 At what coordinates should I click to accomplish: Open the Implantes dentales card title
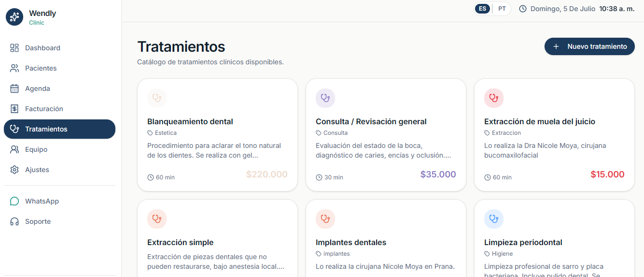351,243
